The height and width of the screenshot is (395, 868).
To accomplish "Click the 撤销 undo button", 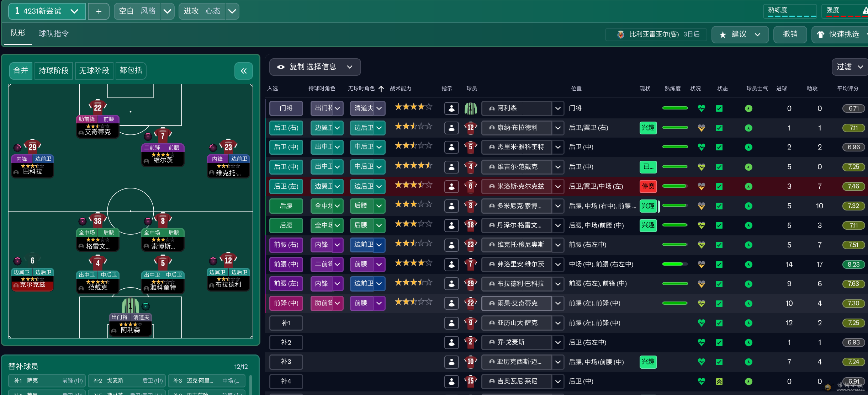I will [790, 34].
